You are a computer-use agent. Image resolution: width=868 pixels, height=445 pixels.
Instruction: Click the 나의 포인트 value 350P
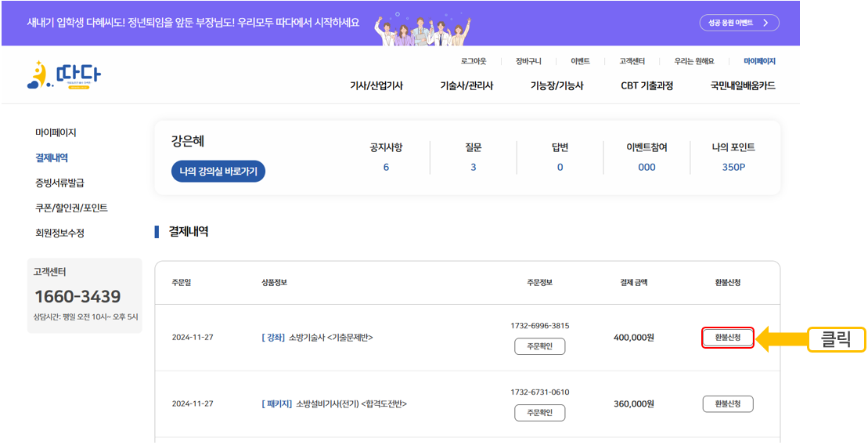pyautogui.click(x=733, y=167)
